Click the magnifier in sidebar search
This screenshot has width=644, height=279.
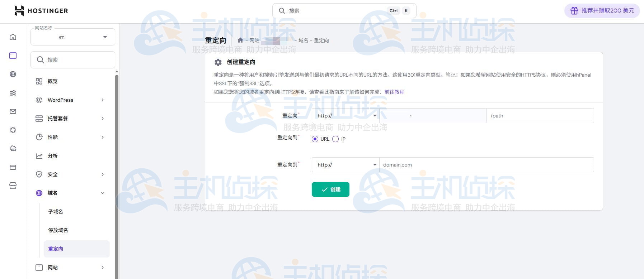(41, 60)
